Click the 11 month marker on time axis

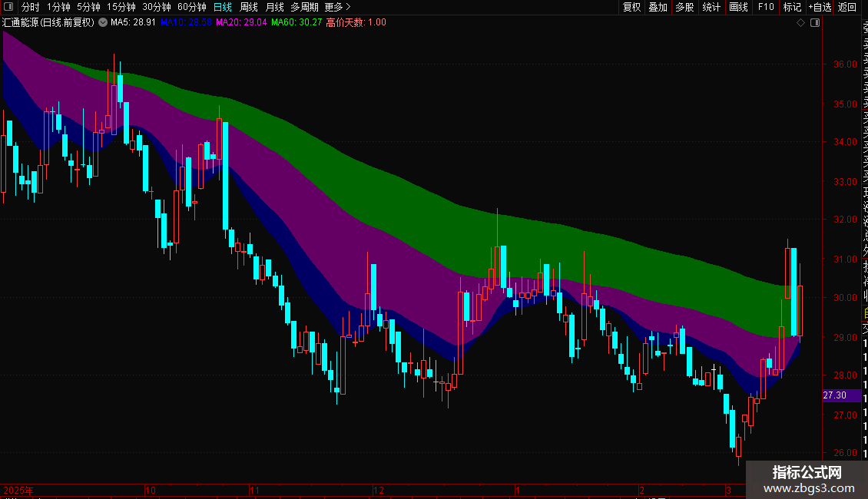click(x=254, y=490)
